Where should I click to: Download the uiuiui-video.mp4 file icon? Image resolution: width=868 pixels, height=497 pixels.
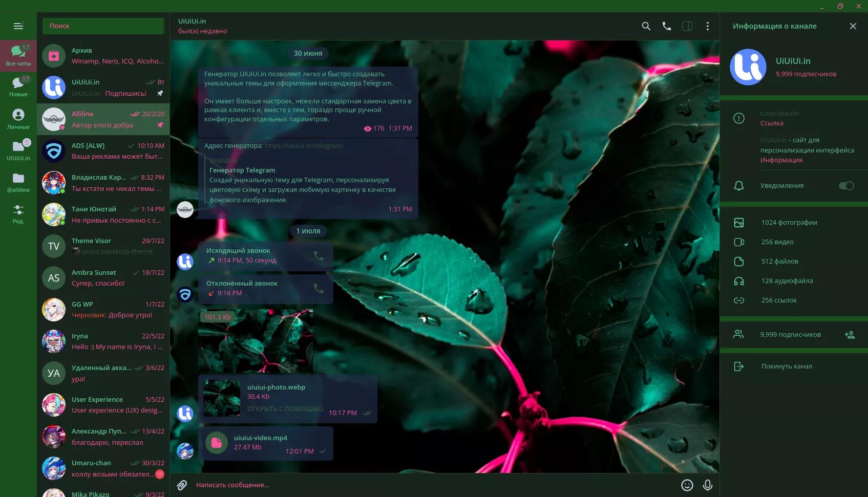pos(217,443)
